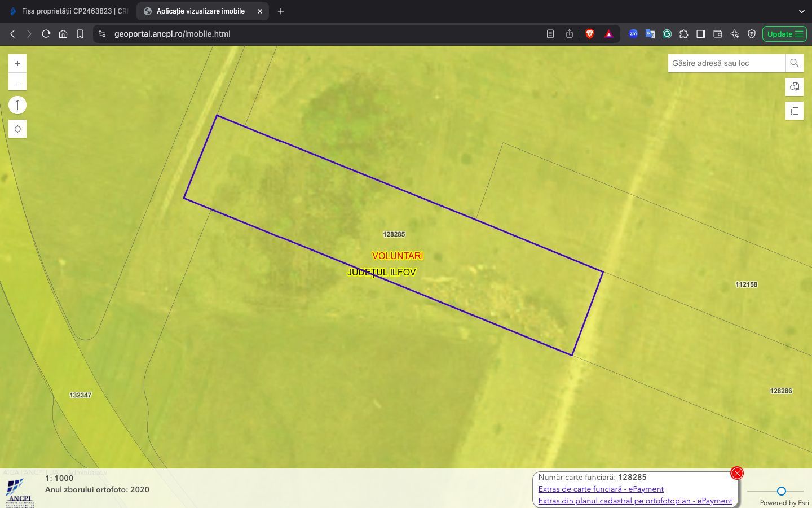812x508 pixels.
Task: Open a new browser tab
Action: tap(281, 11)
